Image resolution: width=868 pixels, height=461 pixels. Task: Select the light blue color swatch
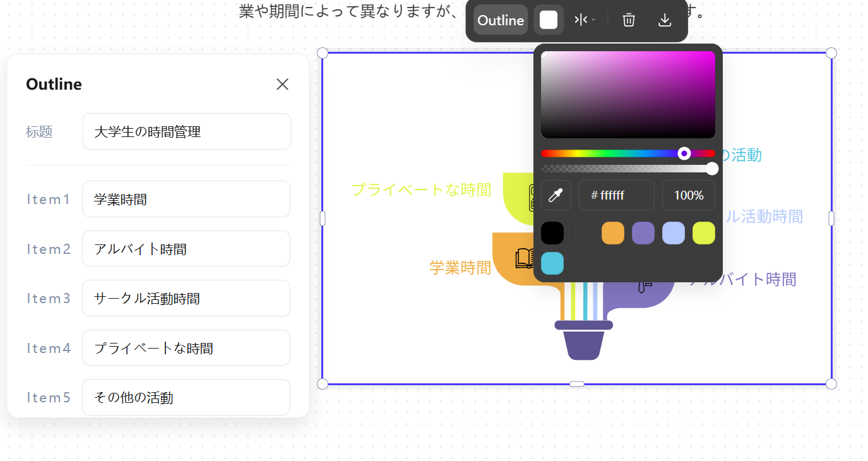674,233
